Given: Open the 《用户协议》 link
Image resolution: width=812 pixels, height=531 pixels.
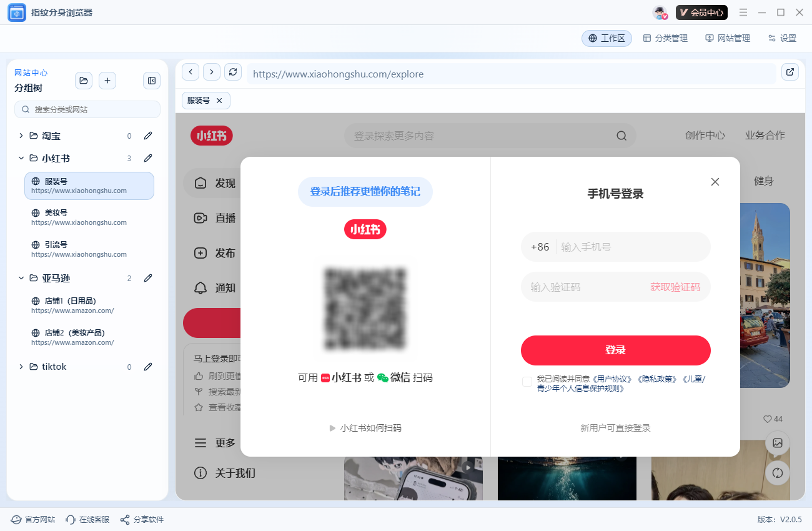Looking at the screenshot, I should tap(613, 379).
